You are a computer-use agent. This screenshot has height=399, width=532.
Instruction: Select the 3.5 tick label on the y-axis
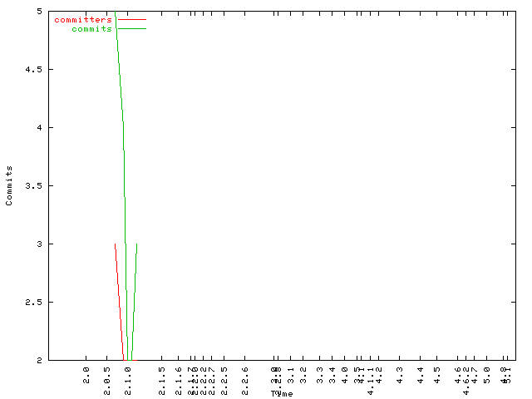pos(35,186)
